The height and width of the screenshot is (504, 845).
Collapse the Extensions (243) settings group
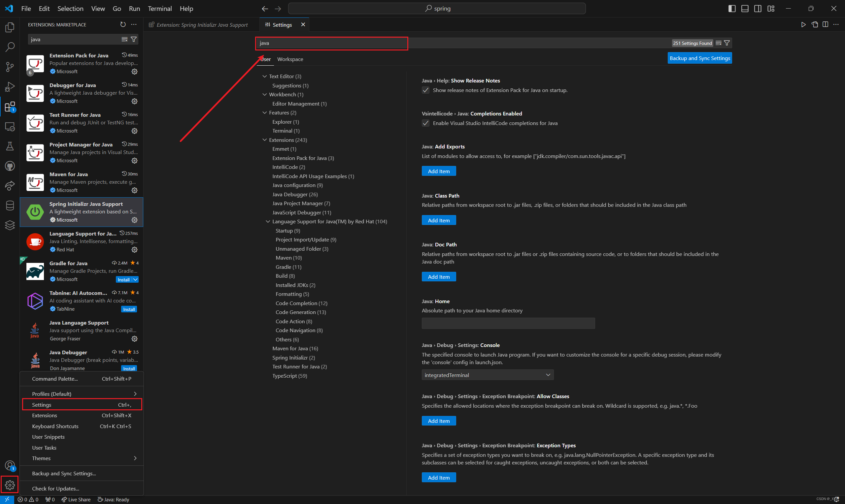coord(265,140)
